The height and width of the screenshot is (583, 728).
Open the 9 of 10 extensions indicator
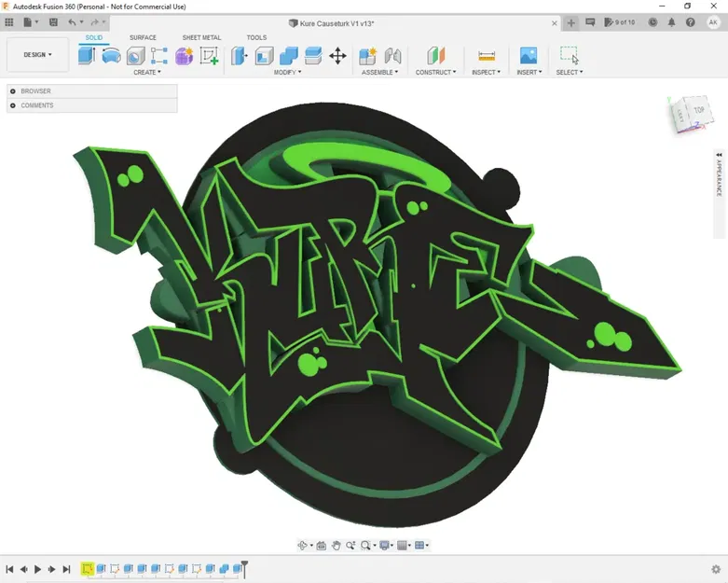point(619,21)
